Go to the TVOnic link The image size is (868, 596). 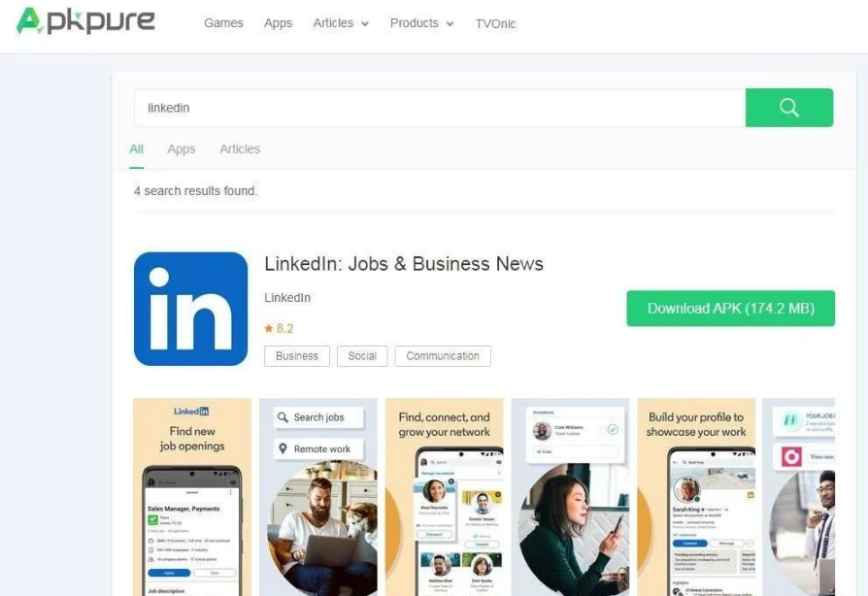pos(495,24)
